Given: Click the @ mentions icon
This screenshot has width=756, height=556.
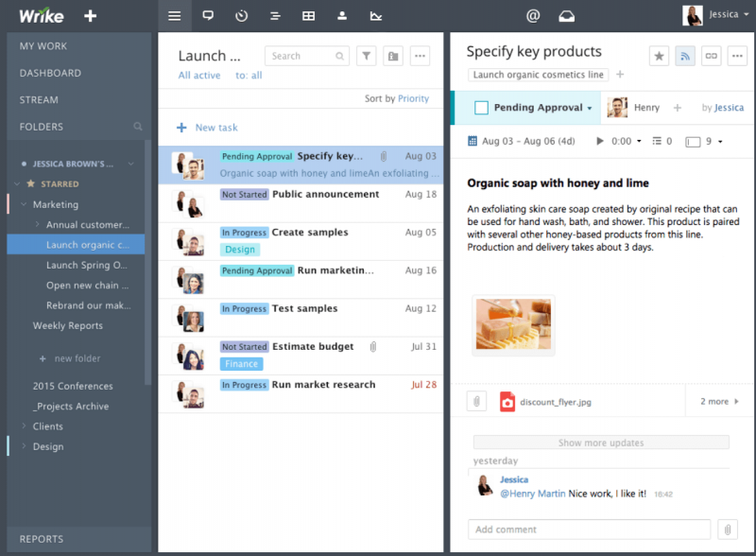Looking at the screenshot, I should click(x=532, y=15).
